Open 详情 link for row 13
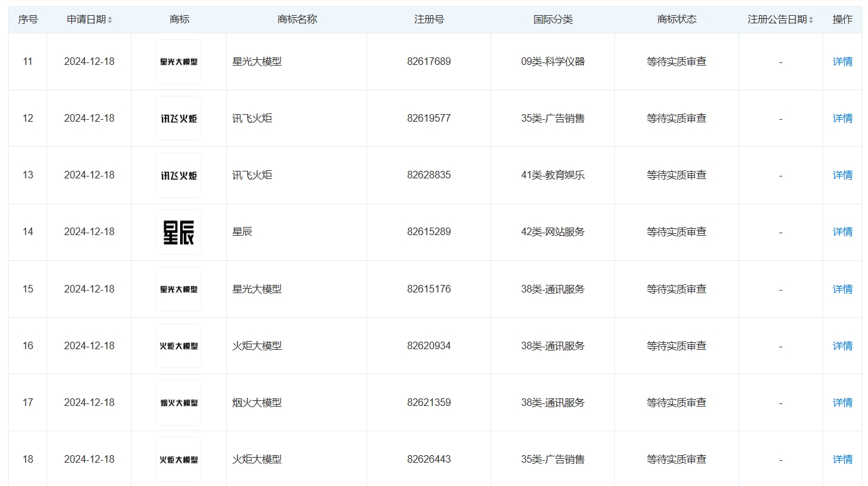 tap(842, 175)
